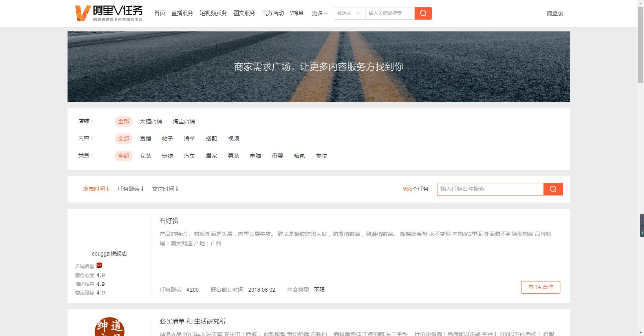Expand the 更多 navigation dropdown
The image size is (644, 336).
coord(319,13)
